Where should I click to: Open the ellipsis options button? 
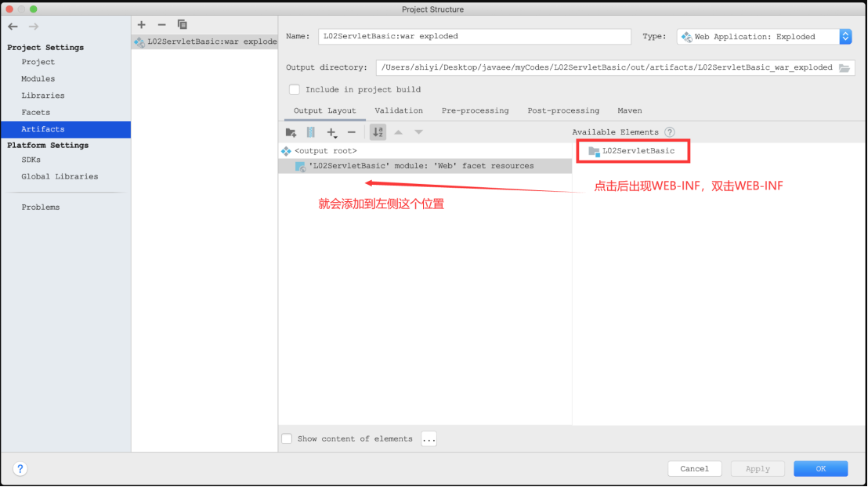point(429,439)
